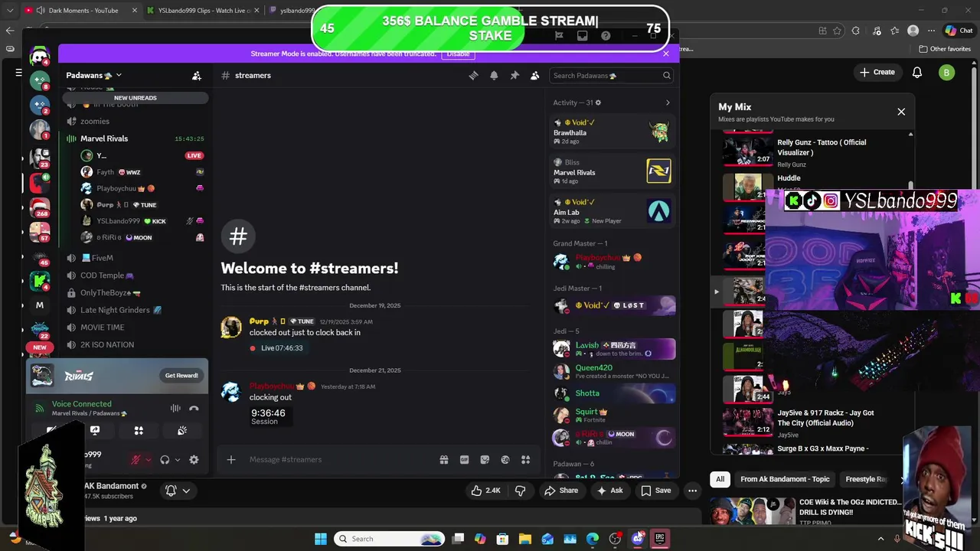Dismiss the Streamer Mode banner
Screen dimensions: 980x551
(x=666, y=54)
